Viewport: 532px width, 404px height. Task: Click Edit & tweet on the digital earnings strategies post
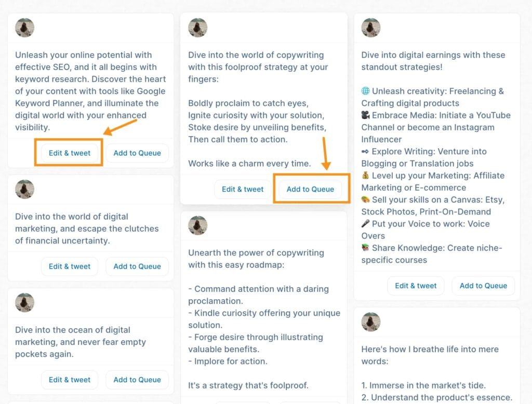click(x=416, y=285)
